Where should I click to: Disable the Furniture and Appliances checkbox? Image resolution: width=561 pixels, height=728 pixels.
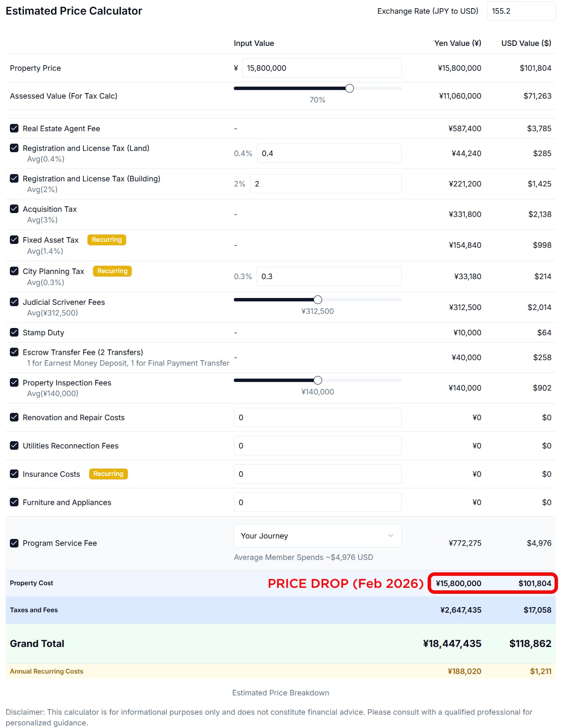(x=14, y=502)
